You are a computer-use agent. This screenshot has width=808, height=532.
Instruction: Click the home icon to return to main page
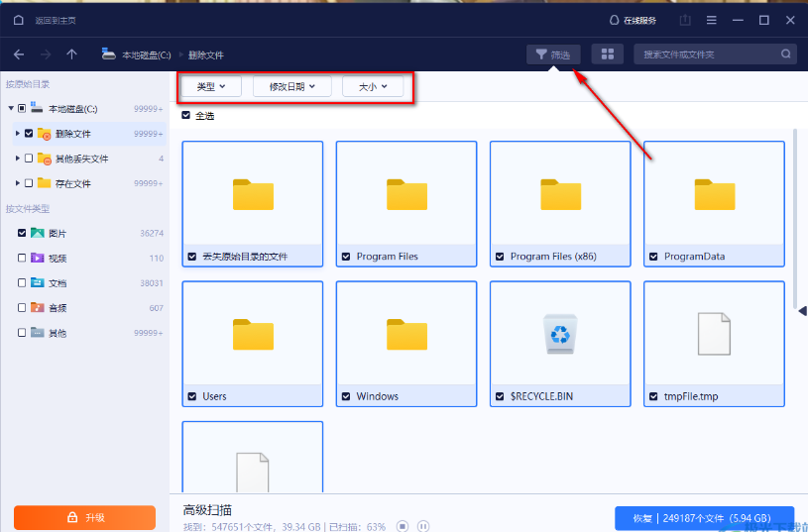(x=19, y=20)
